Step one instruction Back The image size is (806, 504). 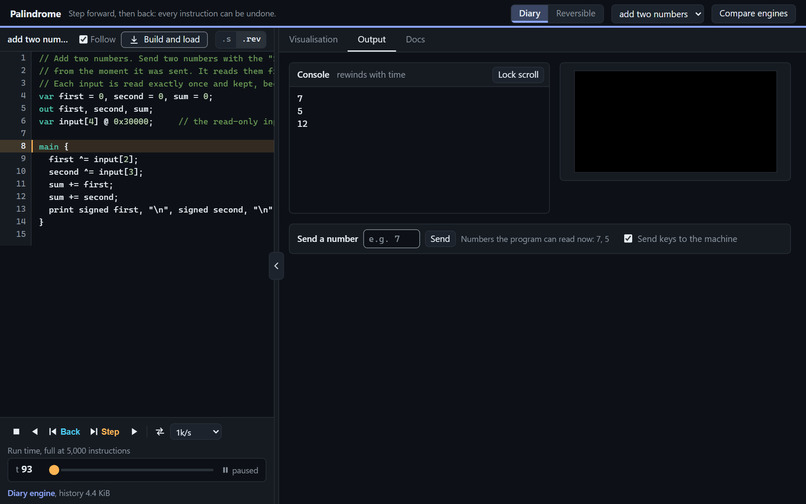pyautogui.click(x=65, y=431)
